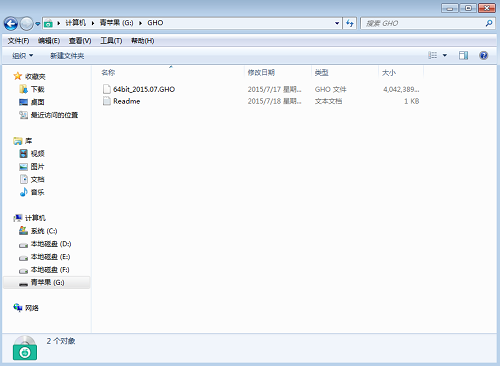Open the 文件(F) menu

tap(18, 41)
